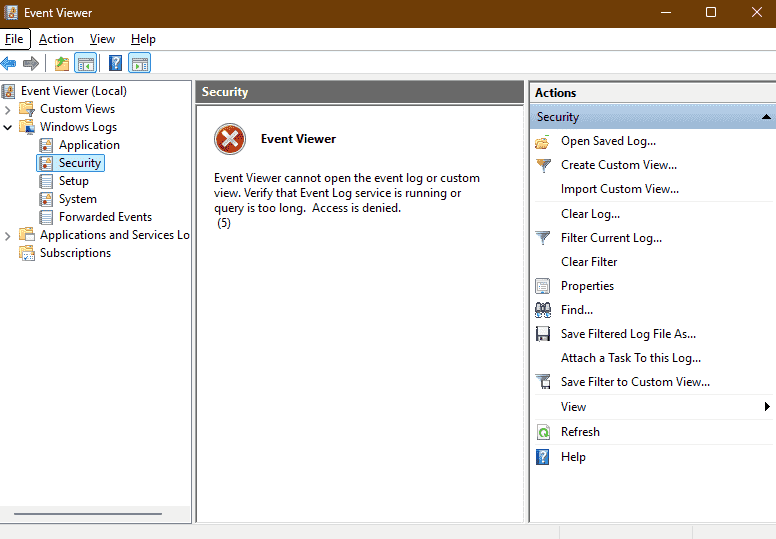Click the Save Filter to Custom View icon
This screenshot has height=539, width=776.
543,382
